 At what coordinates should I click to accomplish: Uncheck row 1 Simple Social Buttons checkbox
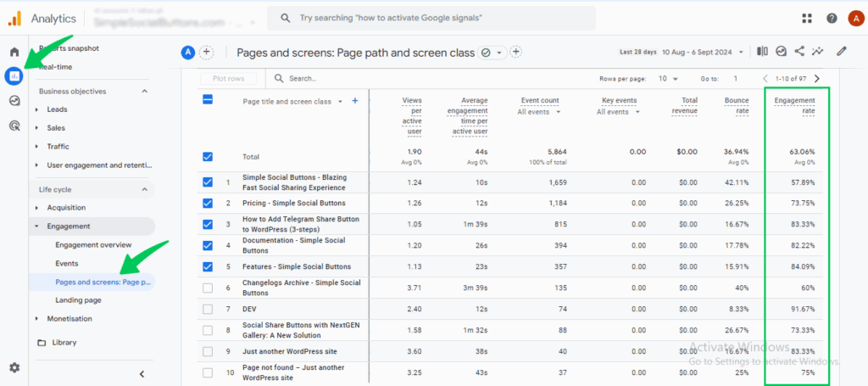click(208, 182)
